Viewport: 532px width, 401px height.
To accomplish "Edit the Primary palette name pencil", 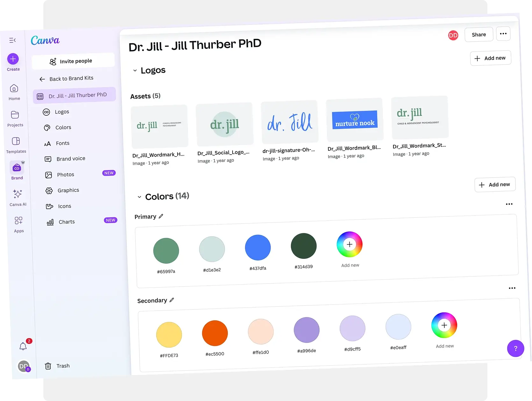I will coord(161,216).
